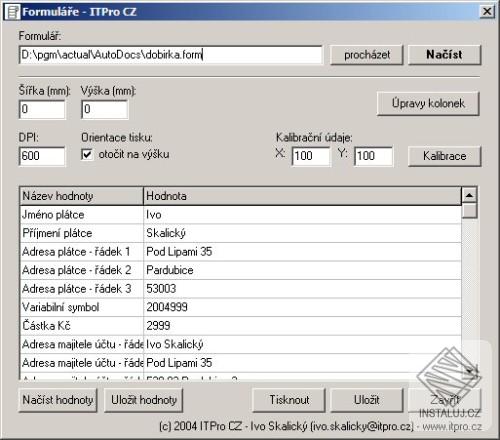Click the Formulář file path field

coord(171,55)
